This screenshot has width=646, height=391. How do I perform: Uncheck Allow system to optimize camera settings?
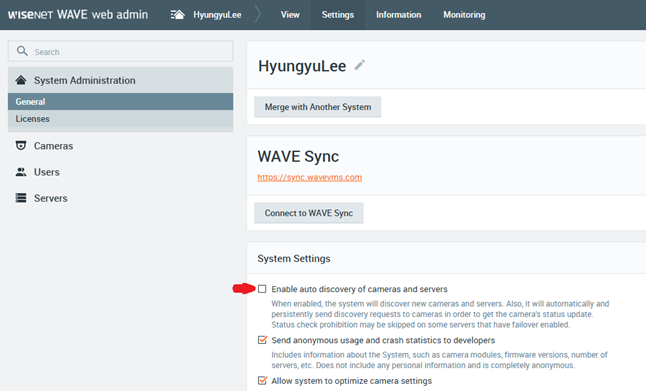click(262, 380)
